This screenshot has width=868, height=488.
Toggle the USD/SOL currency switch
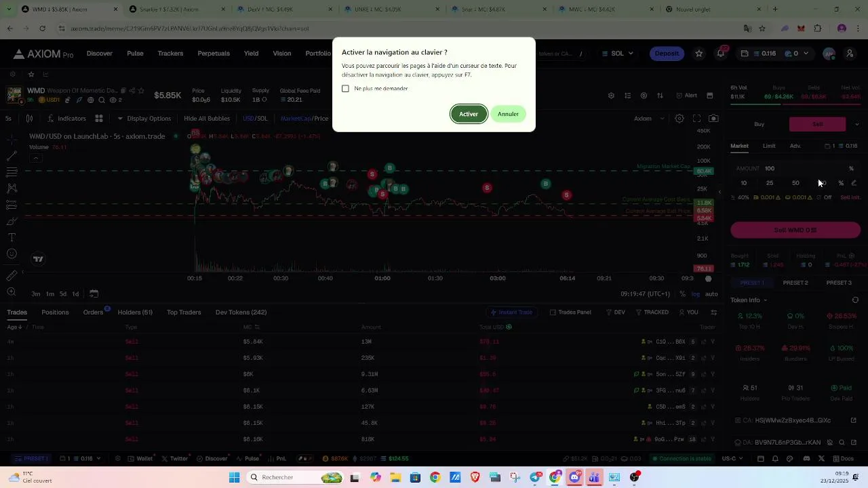255,118
